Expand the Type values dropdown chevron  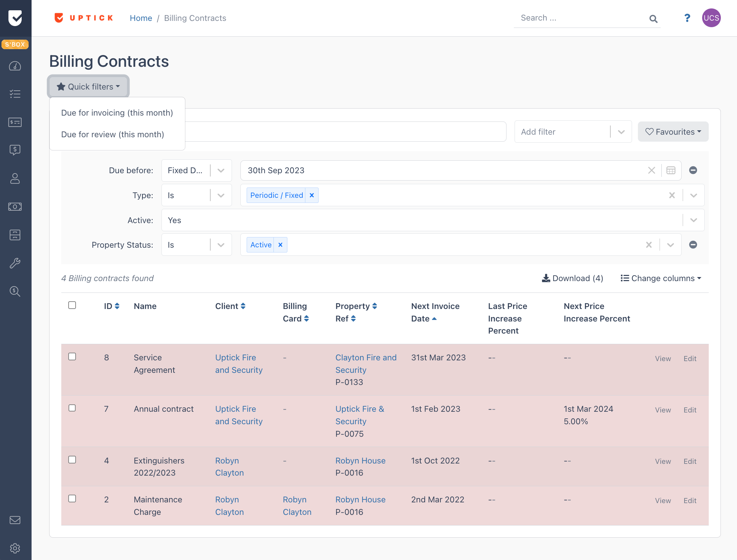coord(693,195)
